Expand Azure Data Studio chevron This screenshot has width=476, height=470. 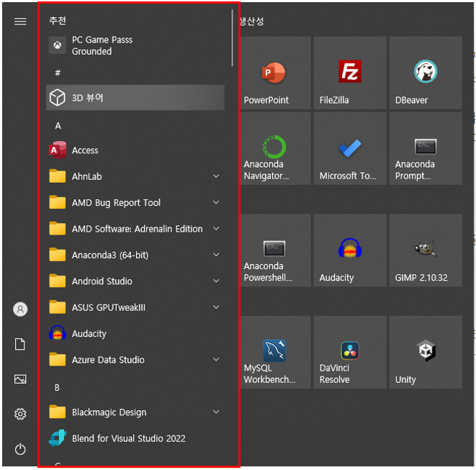click(216, 360)
